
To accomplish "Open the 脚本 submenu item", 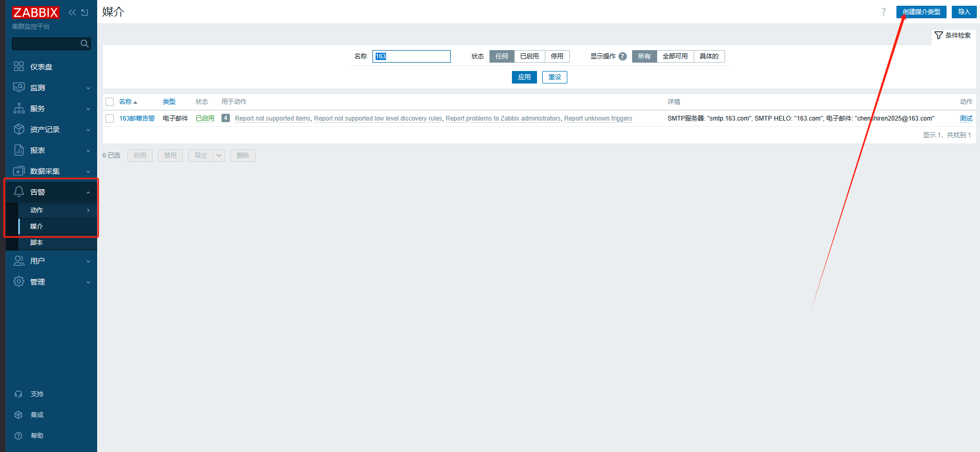I will pos(57,243).
